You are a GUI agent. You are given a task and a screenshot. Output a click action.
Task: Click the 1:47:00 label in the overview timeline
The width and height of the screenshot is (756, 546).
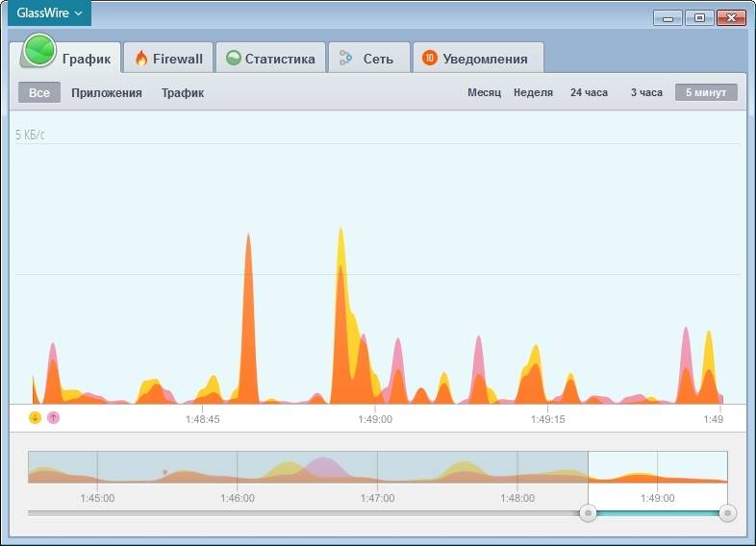(377, 498)
